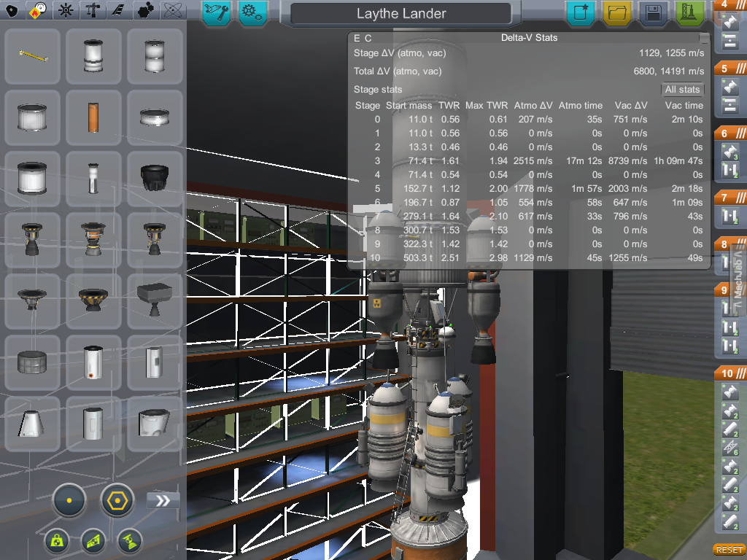Open the Structural parts tab with crane icon
The image size is (747, 560).
(x=93, y=10)
